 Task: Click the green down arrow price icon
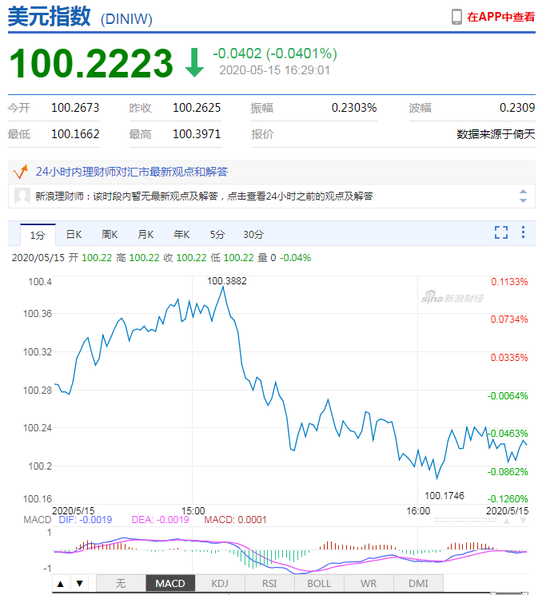[x=195, y=63]
